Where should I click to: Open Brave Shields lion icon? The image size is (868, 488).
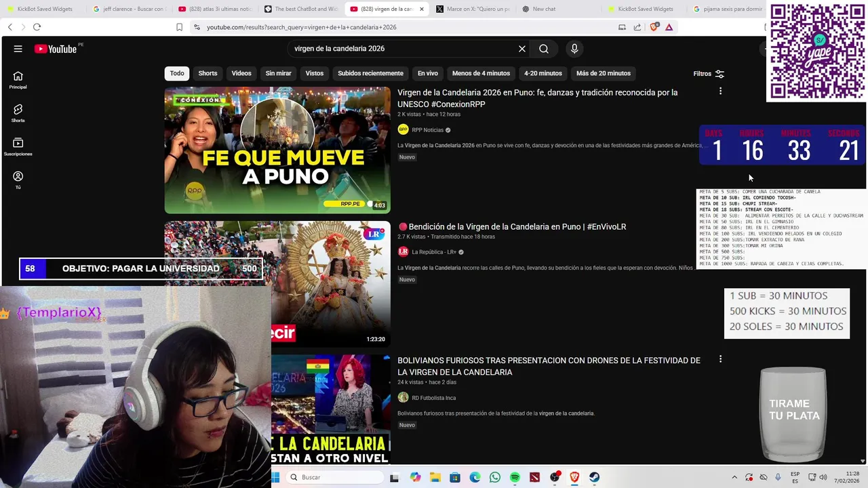pyautogui.click(x=654, y=27)
